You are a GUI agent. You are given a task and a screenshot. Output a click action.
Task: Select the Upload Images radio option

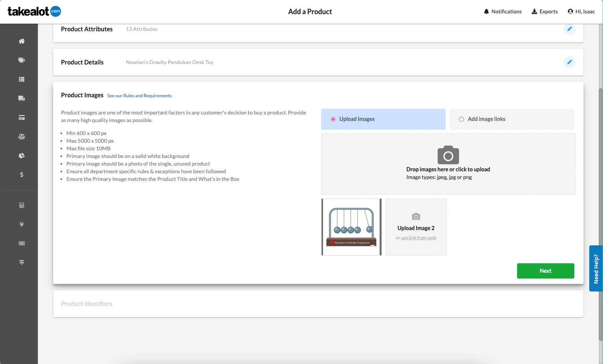click(x=333, y=119)
